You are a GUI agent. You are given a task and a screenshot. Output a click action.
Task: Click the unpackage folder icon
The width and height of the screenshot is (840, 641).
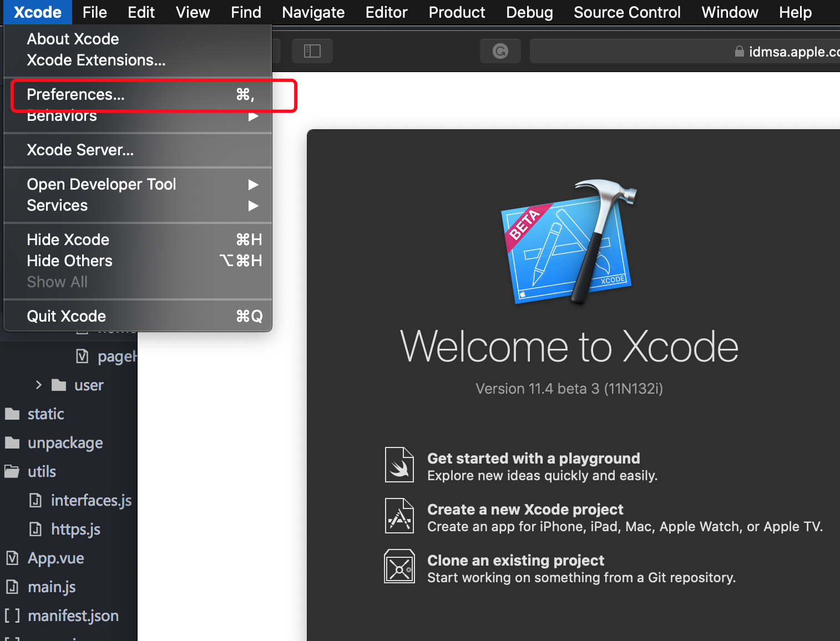pyautogui.click(x=12, y=442)
